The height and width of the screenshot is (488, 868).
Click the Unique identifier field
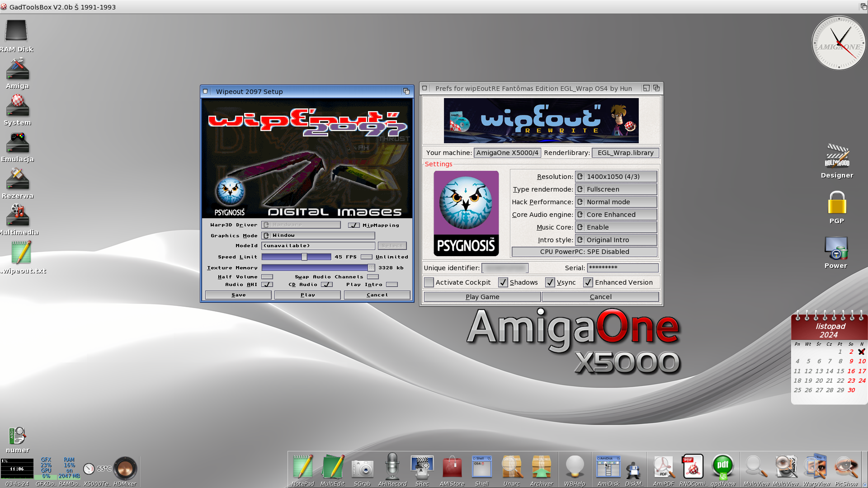coord(505,268)
